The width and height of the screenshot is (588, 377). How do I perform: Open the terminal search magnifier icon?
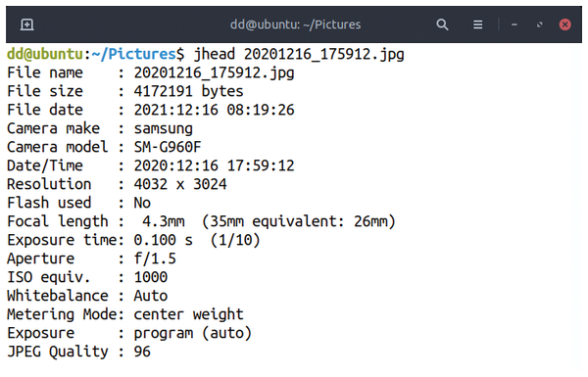click(x=442, y=24)
